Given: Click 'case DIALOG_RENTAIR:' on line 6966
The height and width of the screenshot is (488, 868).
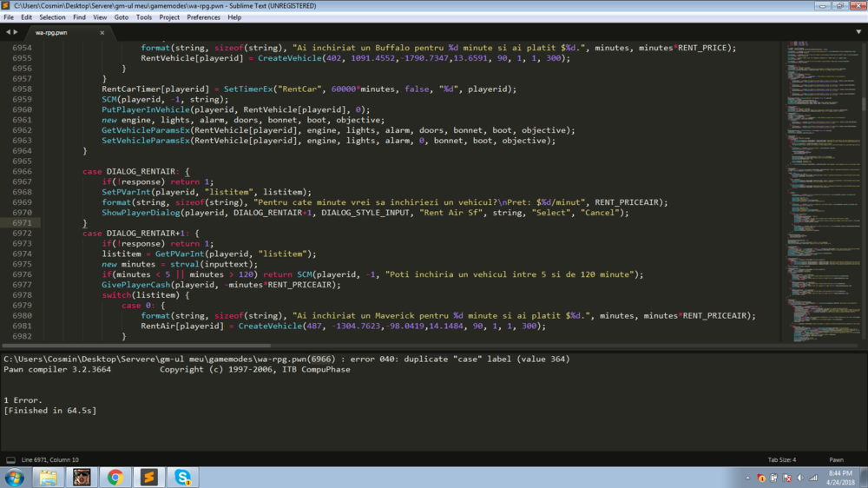Looking at the screenshot, I should pyautogui.click(x=131, y=171).
